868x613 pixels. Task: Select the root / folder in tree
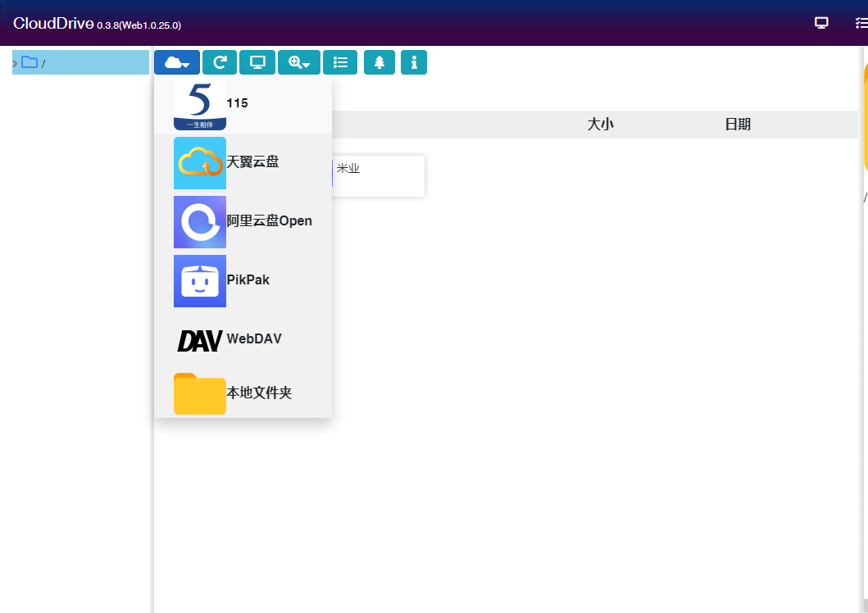(81, 62)
